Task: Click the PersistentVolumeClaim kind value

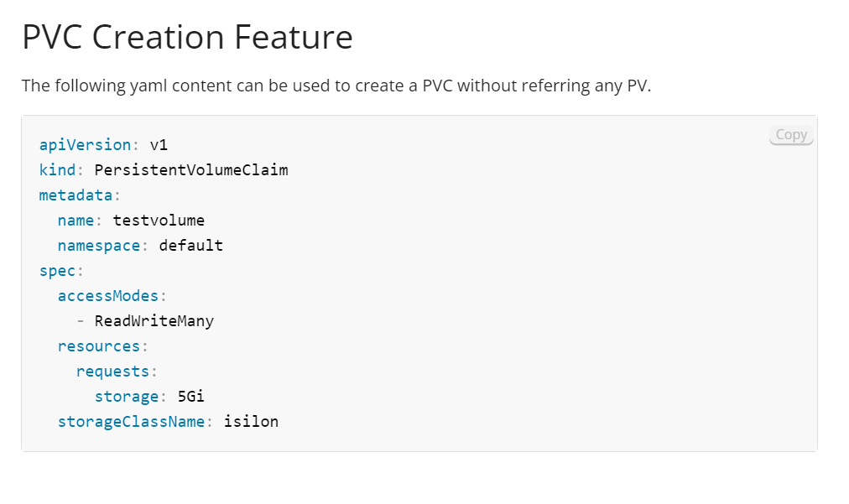Action: coord(191,169)
